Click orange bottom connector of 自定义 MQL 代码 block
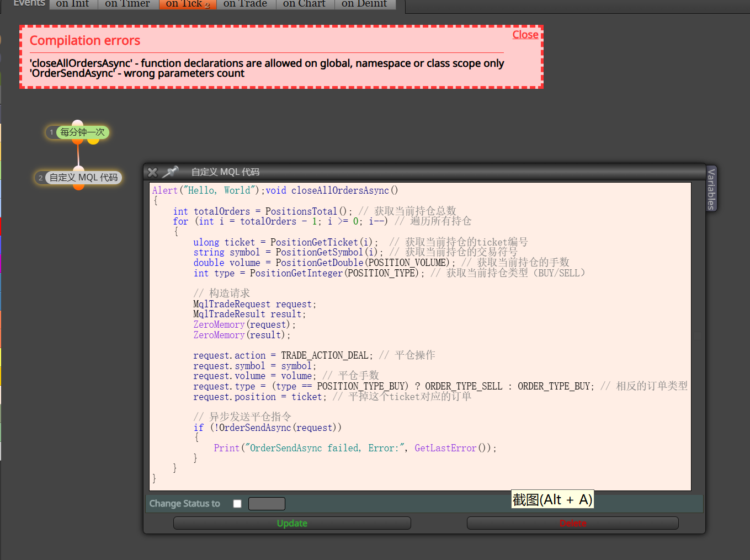 pyautogui.click(x=79, y=187)
